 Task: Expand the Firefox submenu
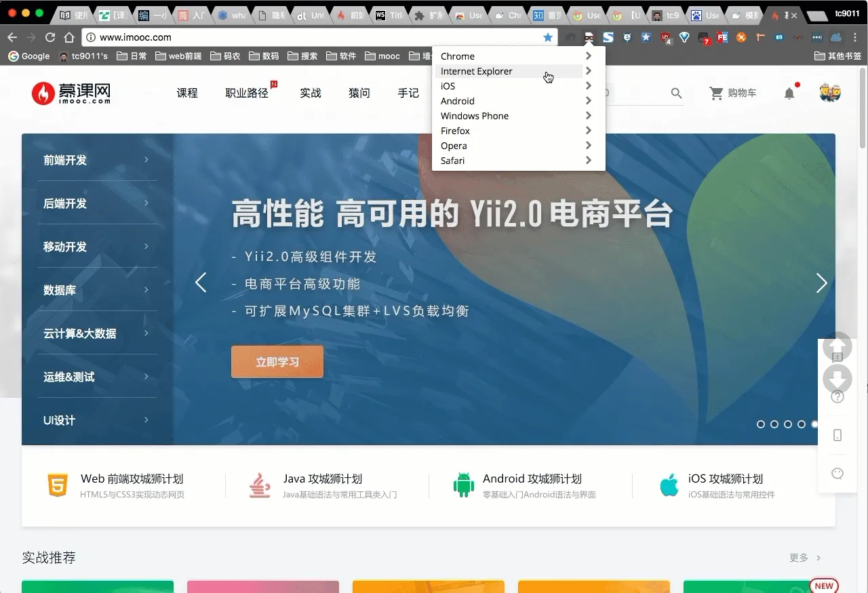click(x=515, y=131)
